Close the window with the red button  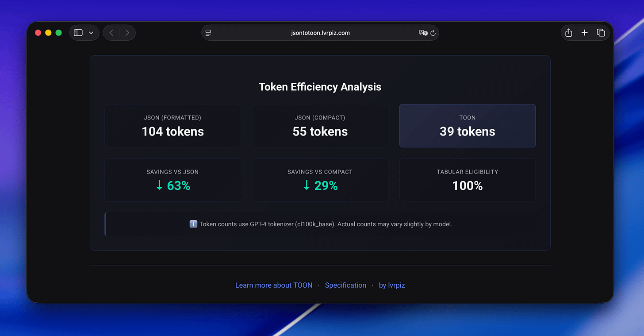point(38,33)
